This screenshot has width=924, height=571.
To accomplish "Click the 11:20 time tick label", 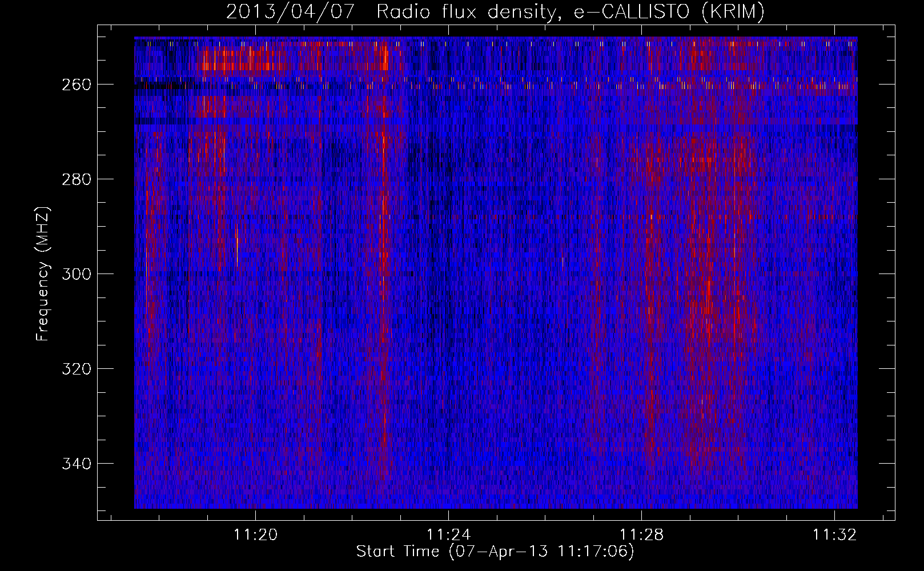I will point(256,534).
